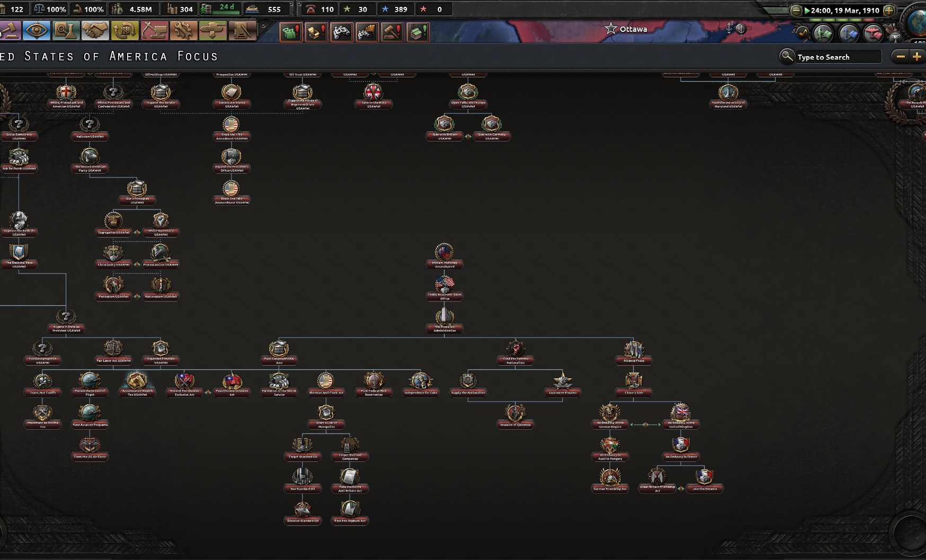Click the manpower 4.58M indicator
Screen dimensions: 926x560
132,9
